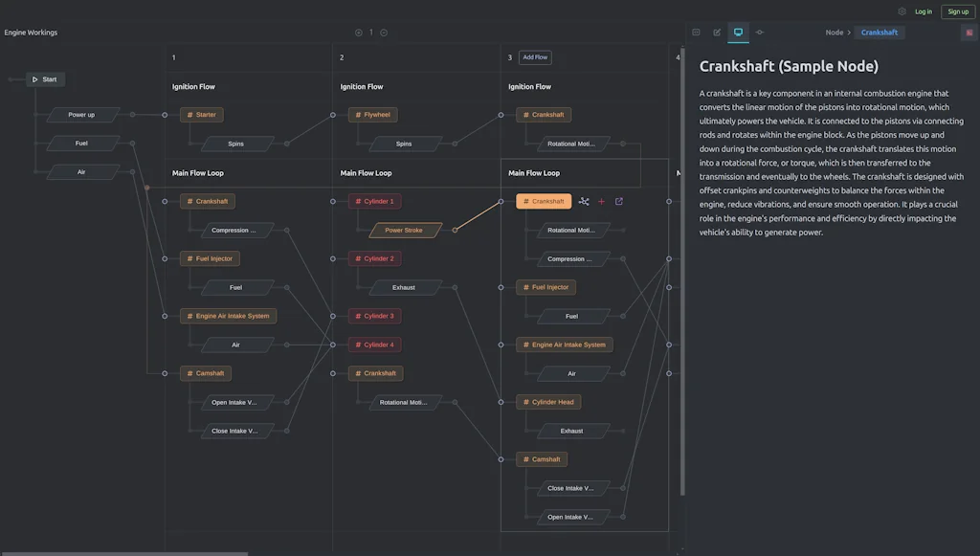Click the left zoom-out circle next to the number 1
This screenshot has width=980, height=556.
click(x=358, y=31)
